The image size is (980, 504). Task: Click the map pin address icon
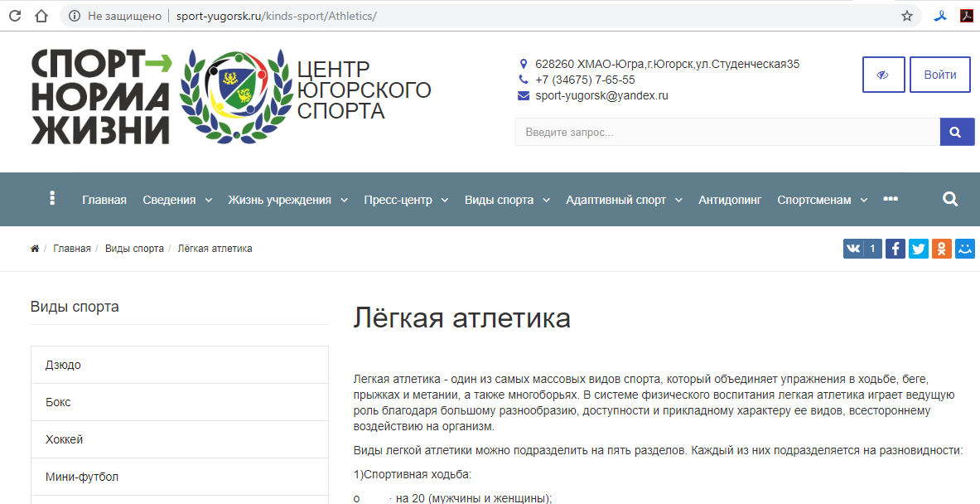click(524, 64)
